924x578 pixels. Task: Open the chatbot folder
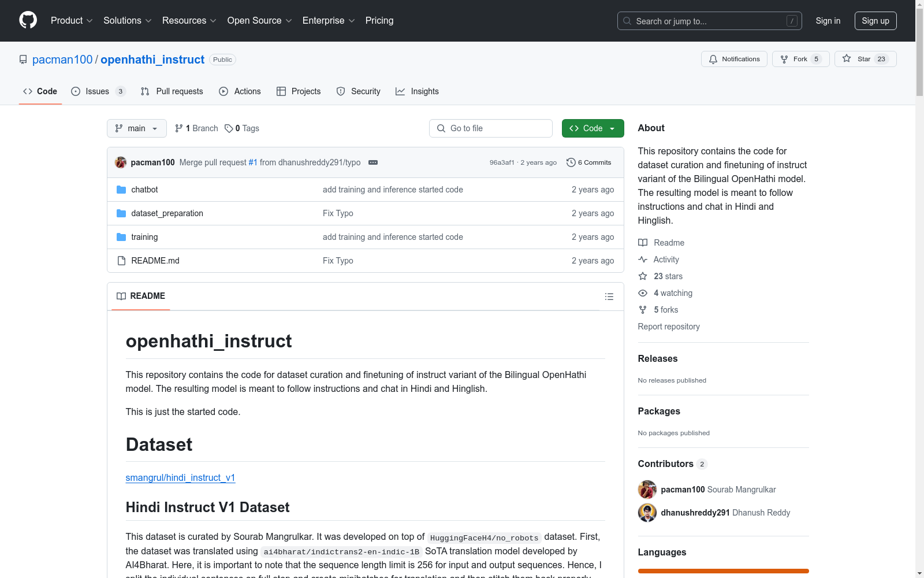point(144,190)
